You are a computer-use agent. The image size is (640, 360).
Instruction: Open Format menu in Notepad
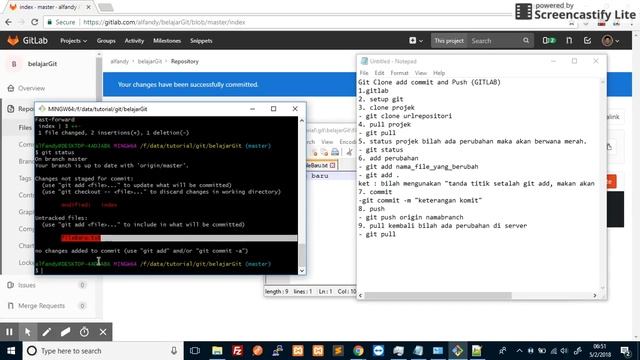399,73
